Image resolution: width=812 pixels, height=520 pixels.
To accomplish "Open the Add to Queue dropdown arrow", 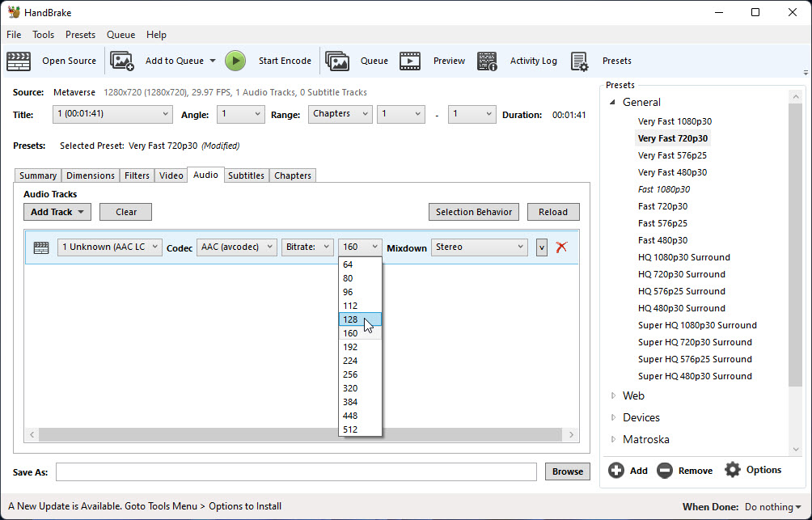I will click(x=213, y=61).
